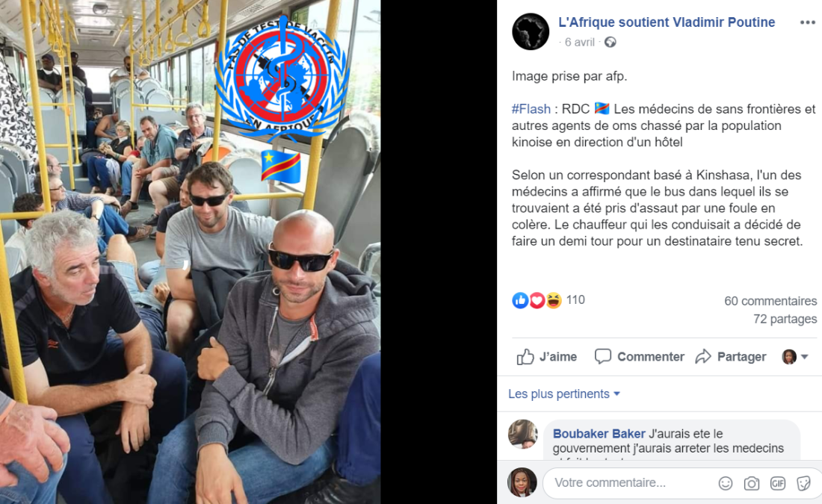The image size is (822, 504).
Task: Attach a photo using the camera icon
Action: (x=752, y=483)
